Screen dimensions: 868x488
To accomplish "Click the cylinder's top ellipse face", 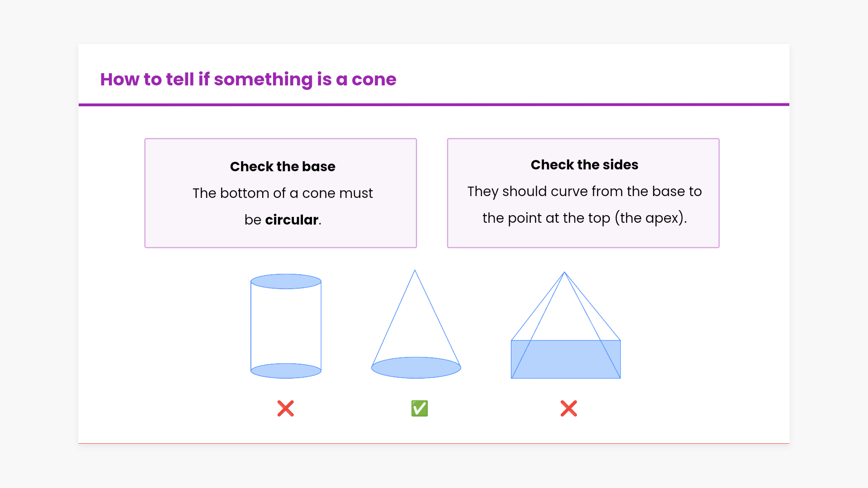I will point(286,281).
